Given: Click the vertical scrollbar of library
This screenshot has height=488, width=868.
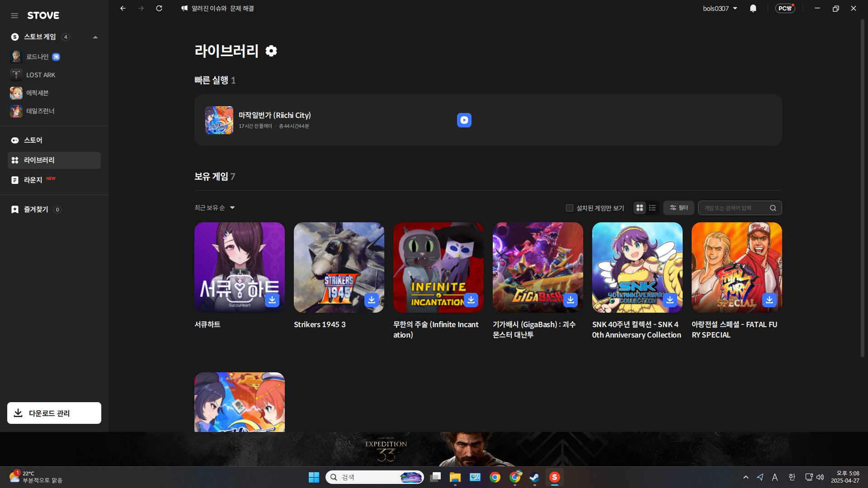Looking at the screenshot, I should (863, 188).
